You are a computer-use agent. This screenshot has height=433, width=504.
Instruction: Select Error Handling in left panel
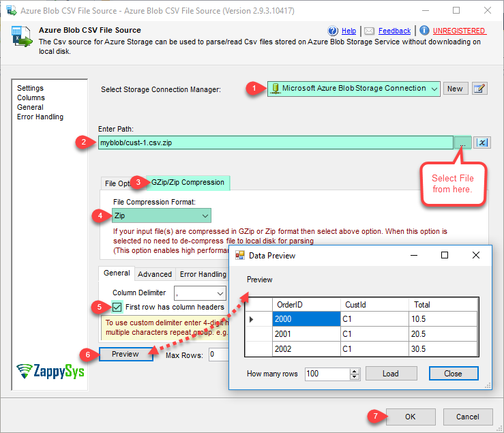point(40,117)
